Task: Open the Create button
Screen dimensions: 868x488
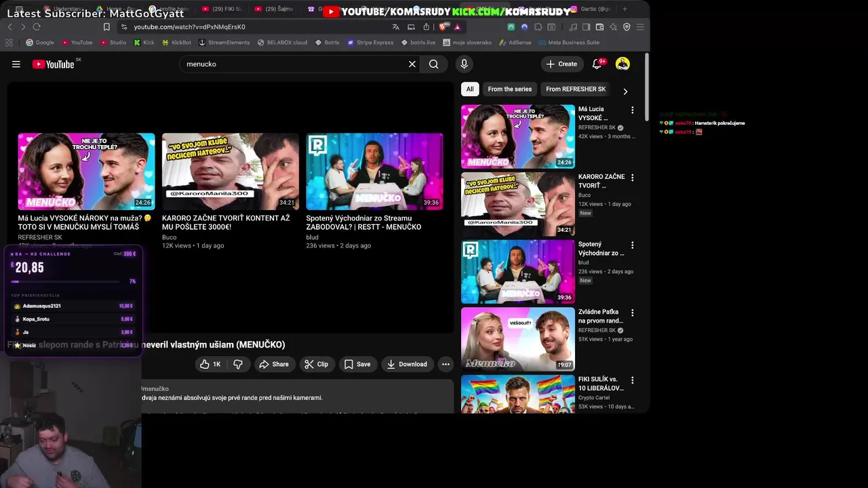Action: pos(561,64)
